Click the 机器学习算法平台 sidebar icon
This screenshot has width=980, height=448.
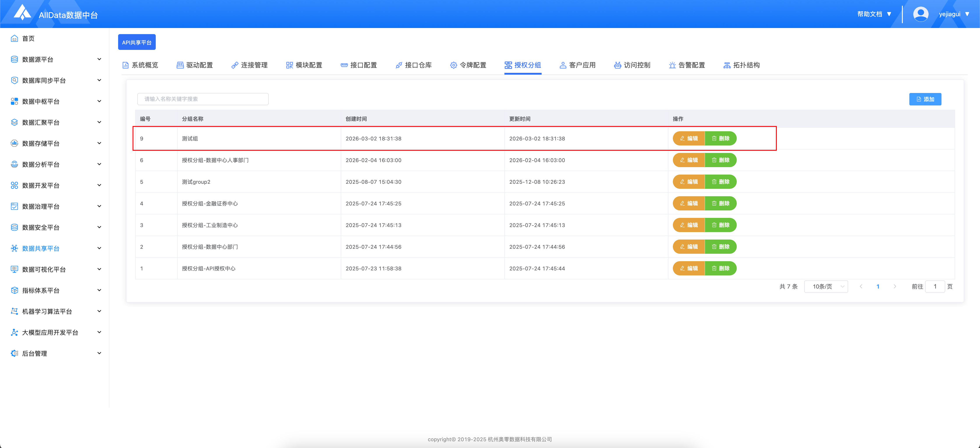click(x=14, y=311)
